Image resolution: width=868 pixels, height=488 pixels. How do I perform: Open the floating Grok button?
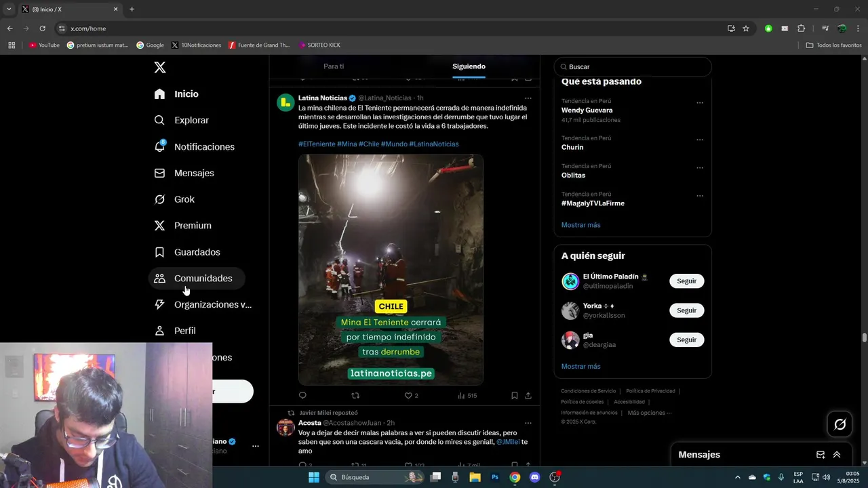pos(840,424)
